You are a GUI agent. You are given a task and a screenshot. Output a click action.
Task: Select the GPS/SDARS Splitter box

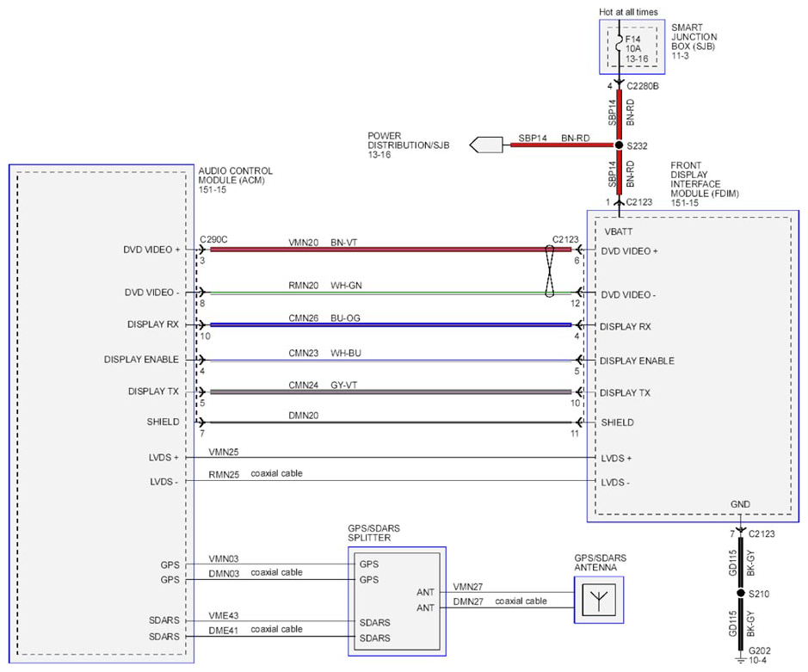[x=397, y=601]
